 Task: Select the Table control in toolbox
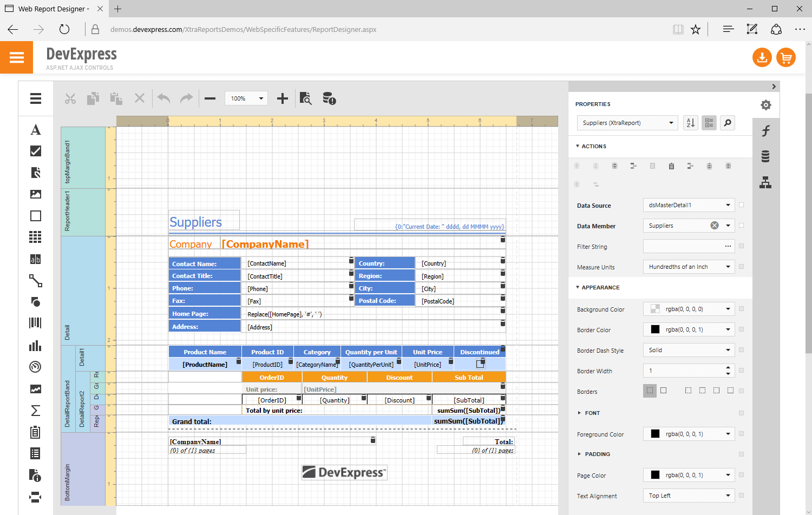coord(36,237)
